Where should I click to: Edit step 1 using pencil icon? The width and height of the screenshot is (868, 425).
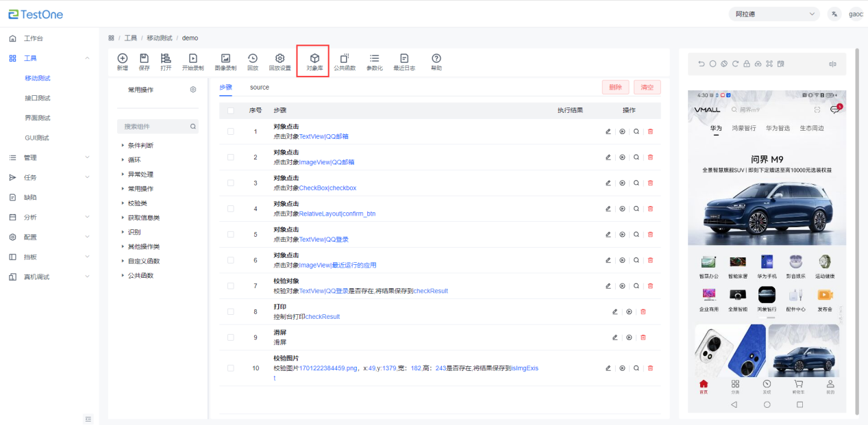click(608, 131)
